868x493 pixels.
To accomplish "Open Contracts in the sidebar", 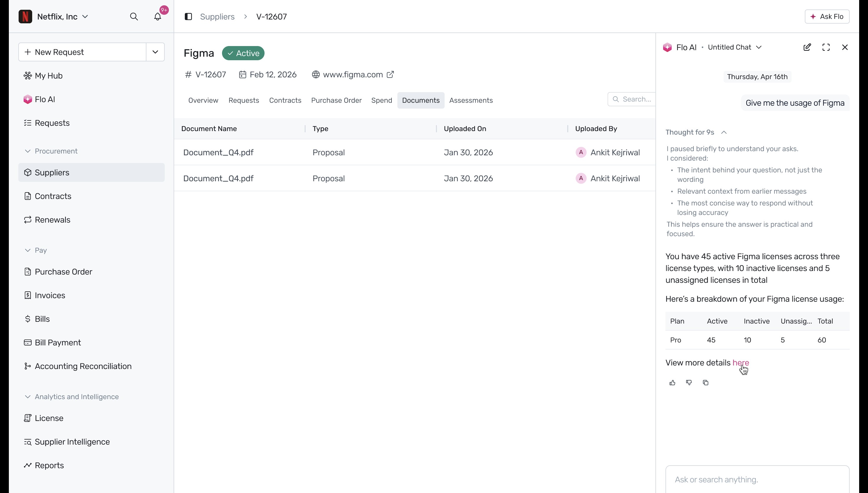I will click(92, 196).
